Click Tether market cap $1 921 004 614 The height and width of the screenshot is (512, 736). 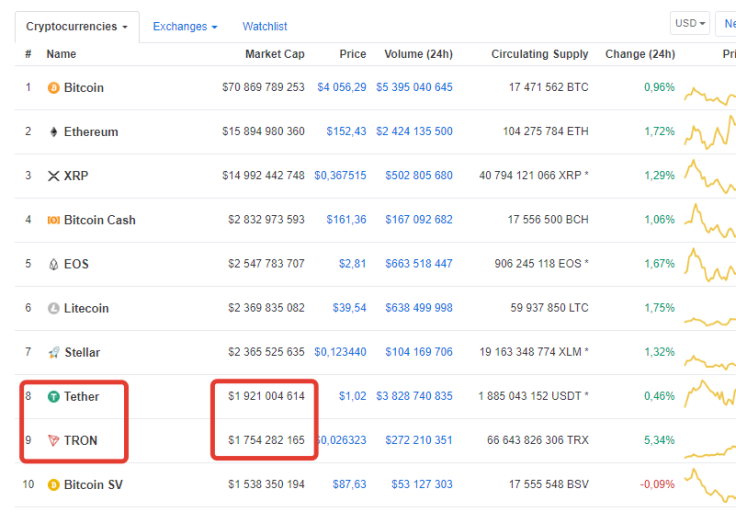[x=267, y=396]
